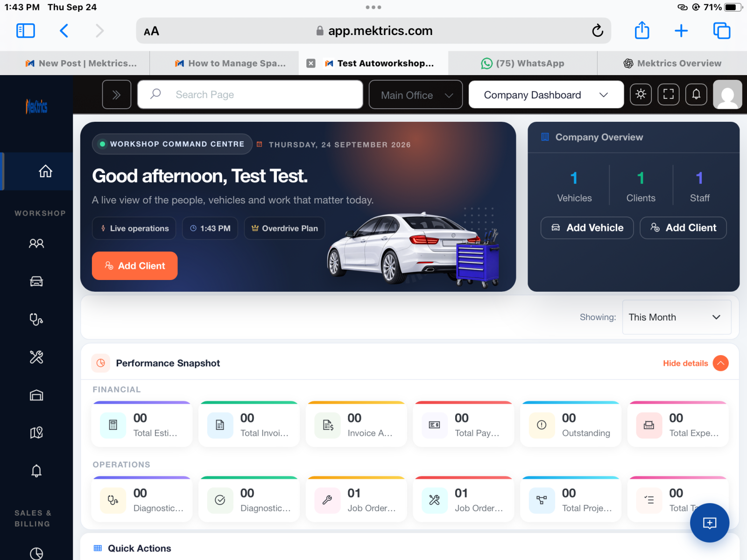The height and width of the screenshot is (560, 747).
Task: Reload the page in Safari
Action: 597,31
